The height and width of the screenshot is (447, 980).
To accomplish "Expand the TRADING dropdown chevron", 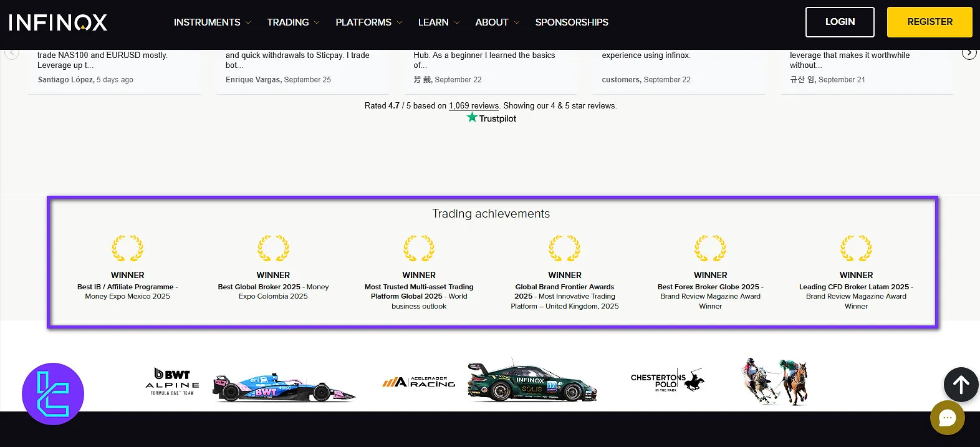I will click(x=317, y=22).
